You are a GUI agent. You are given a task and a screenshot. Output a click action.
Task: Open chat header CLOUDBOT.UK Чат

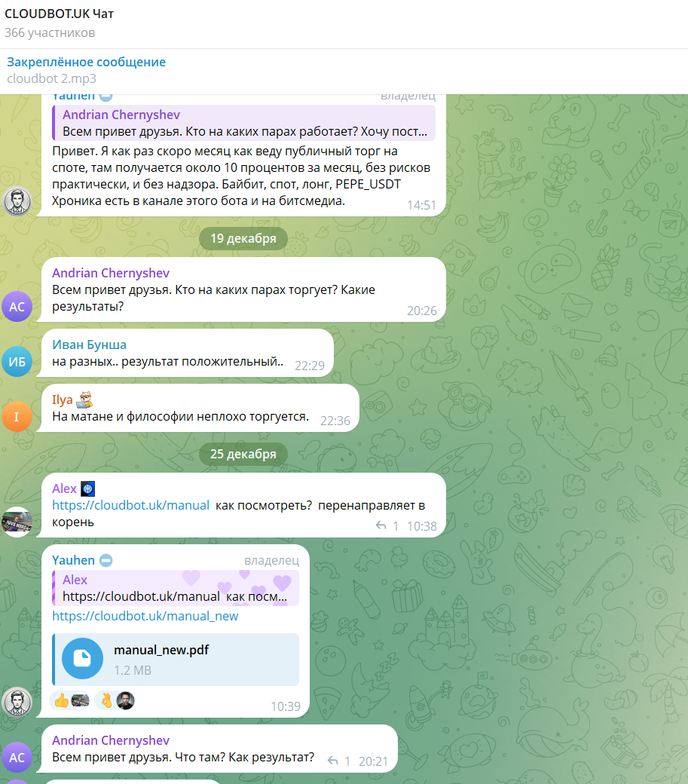tap(59, 14)
